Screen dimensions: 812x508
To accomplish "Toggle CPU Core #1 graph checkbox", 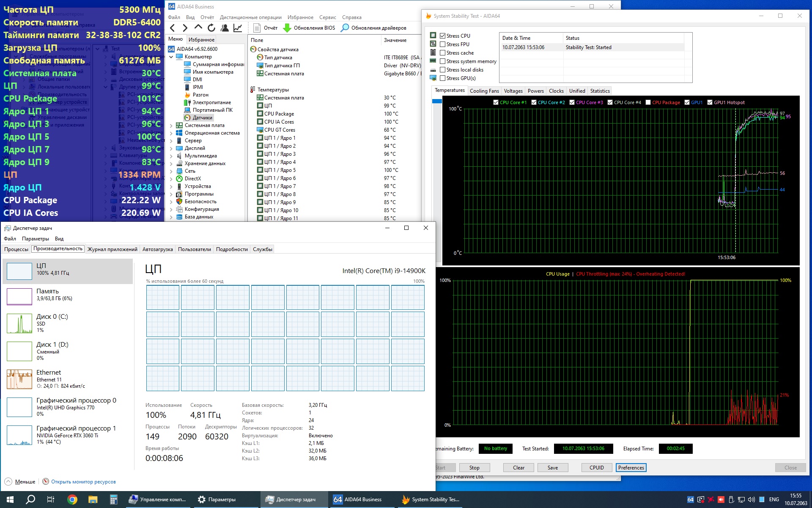I will [x=496, y=102].
